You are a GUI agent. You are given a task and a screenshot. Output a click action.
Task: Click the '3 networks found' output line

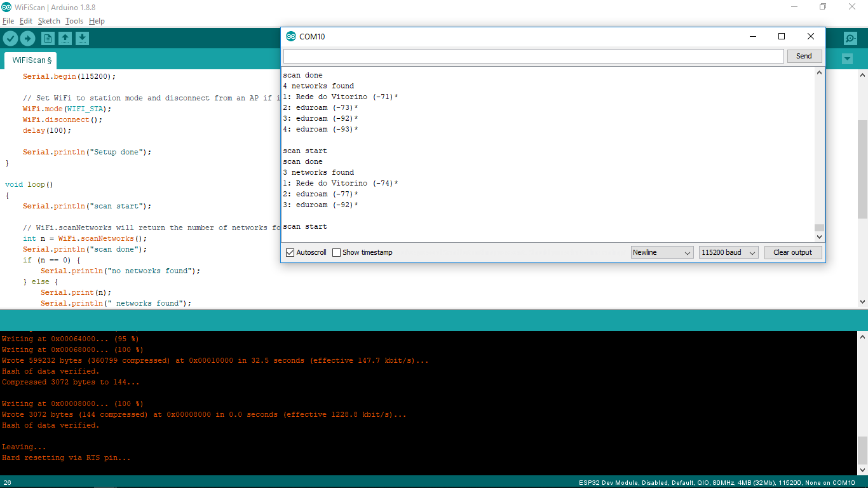pyautogui.click(x=318, y=172)
